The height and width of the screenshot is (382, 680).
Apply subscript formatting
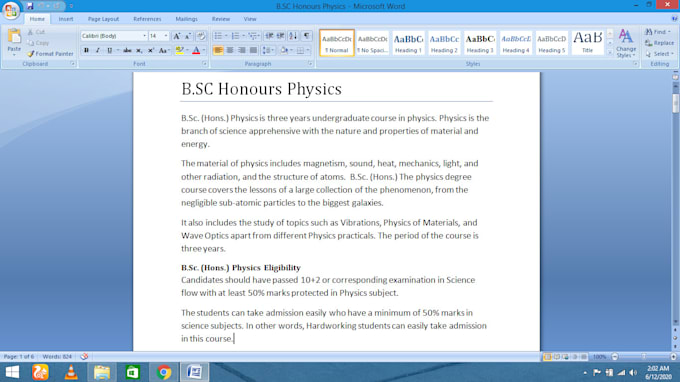(139, 50)
